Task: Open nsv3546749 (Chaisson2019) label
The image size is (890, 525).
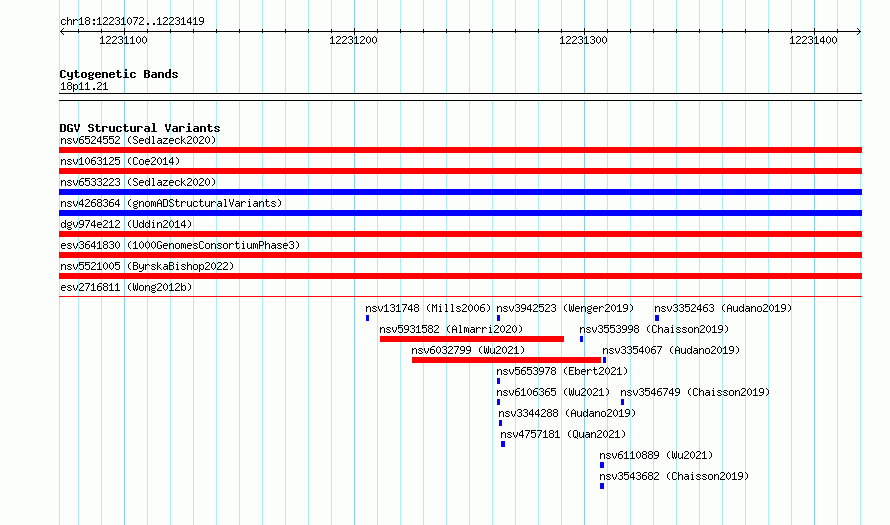Action: tap(695, 392)
